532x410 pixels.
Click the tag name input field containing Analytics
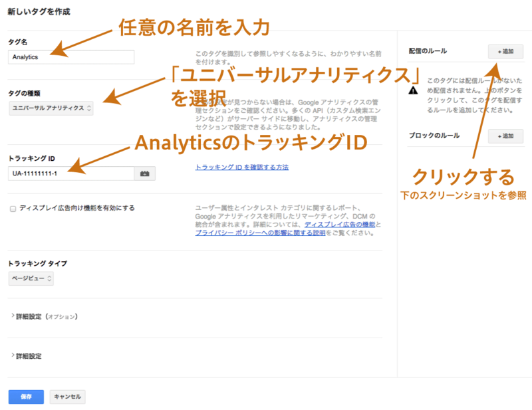coord(71,57)
